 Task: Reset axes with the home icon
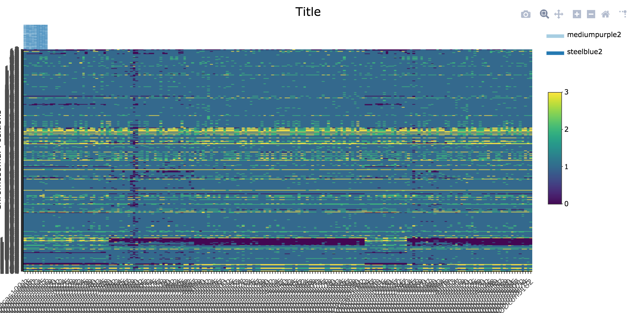pyautogui.click(x=605, y=14)
